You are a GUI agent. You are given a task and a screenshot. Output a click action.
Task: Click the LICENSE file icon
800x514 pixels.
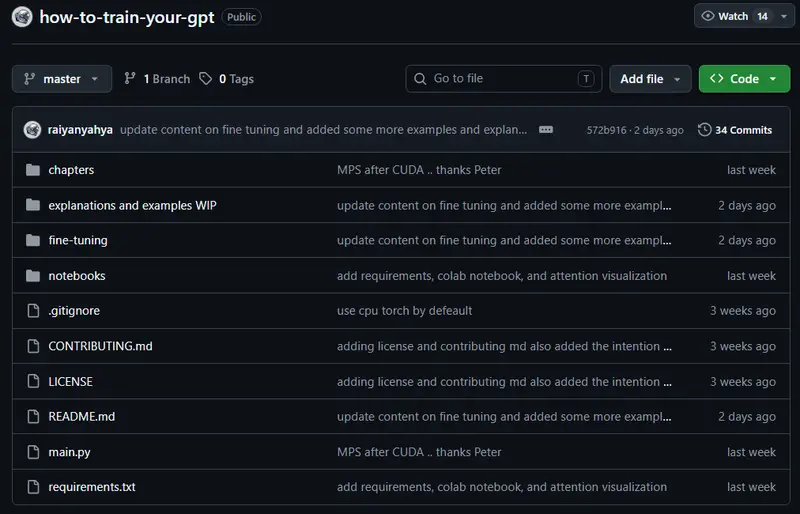tap(33, 381)
